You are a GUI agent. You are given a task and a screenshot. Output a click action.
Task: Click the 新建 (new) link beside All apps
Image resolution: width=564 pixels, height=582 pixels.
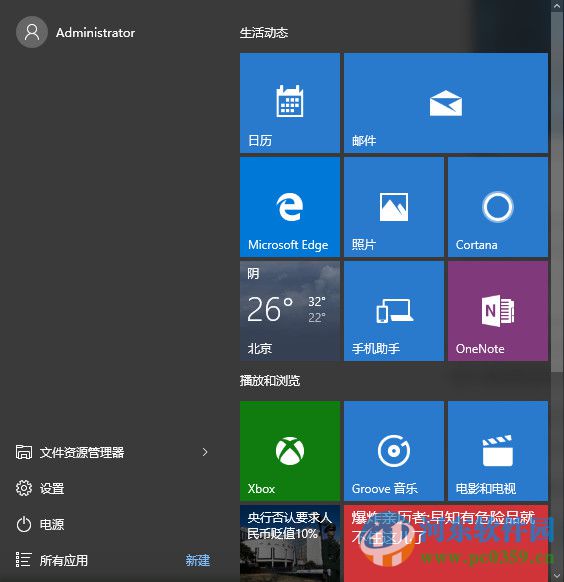198,560
